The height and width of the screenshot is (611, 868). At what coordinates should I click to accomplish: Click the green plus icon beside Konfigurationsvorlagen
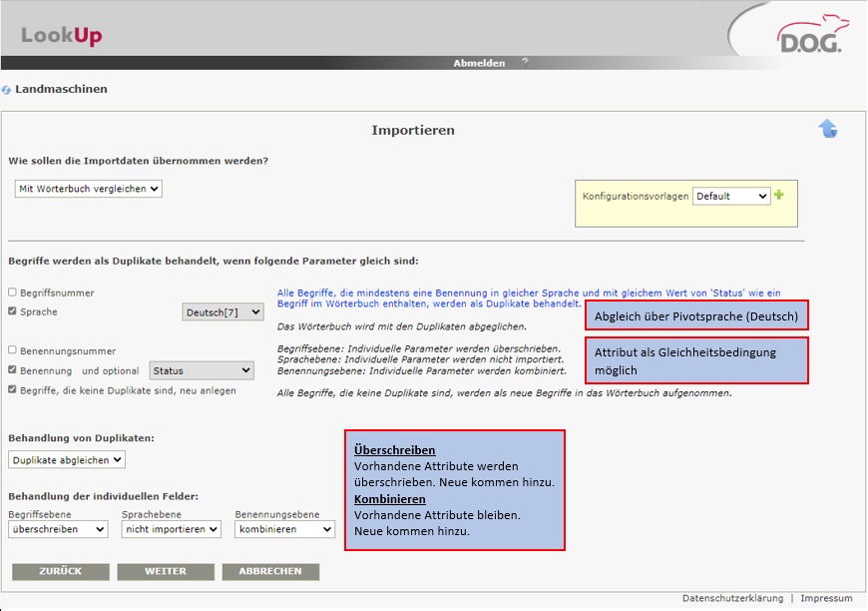[779, 195]
